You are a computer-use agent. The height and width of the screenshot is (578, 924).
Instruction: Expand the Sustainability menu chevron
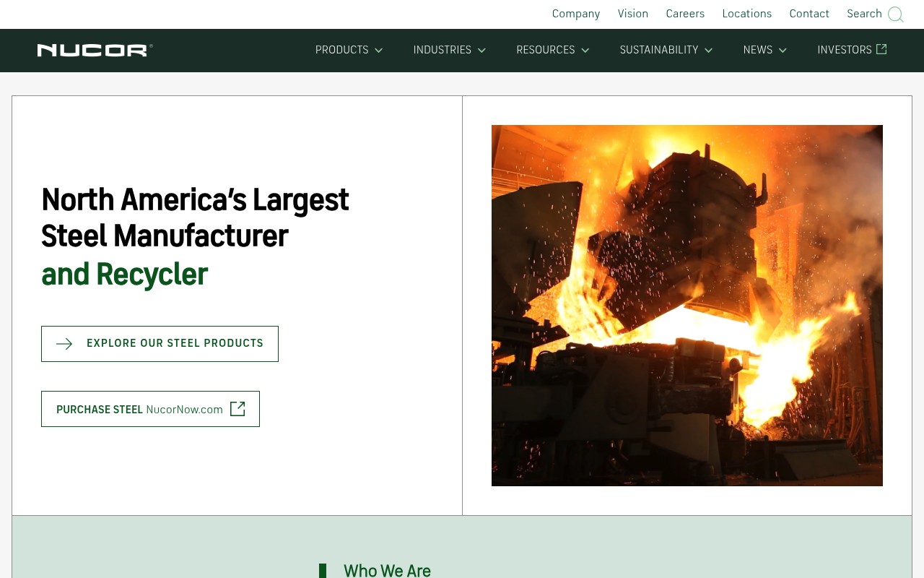pos(709,51)
